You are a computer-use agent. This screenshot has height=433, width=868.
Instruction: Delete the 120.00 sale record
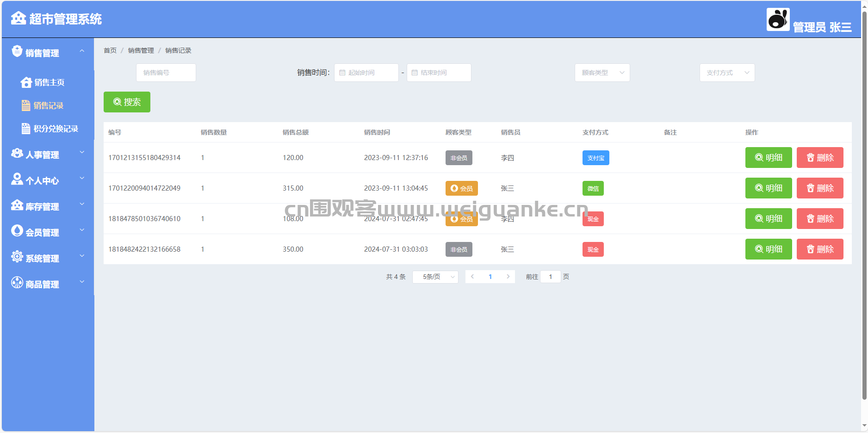point(820,157)
